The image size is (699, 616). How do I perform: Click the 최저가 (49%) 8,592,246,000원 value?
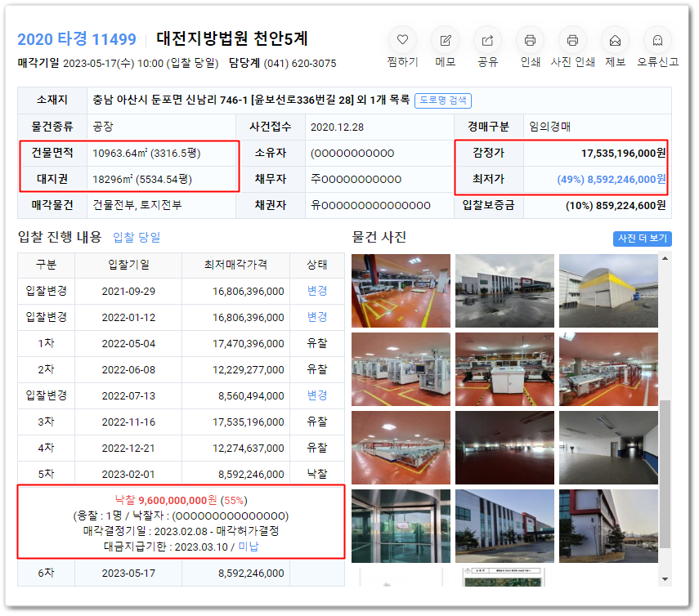coord(612,180)
